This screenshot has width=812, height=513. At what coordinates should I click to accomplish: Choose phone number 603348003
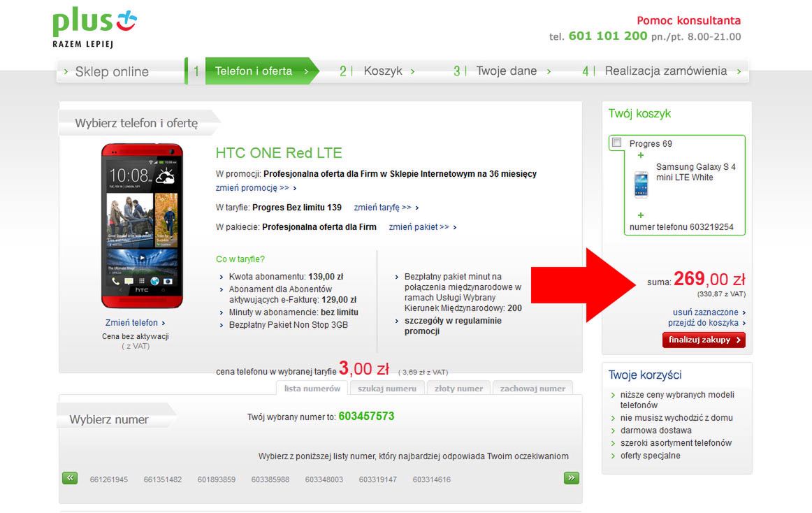click(x=324, y=480)
